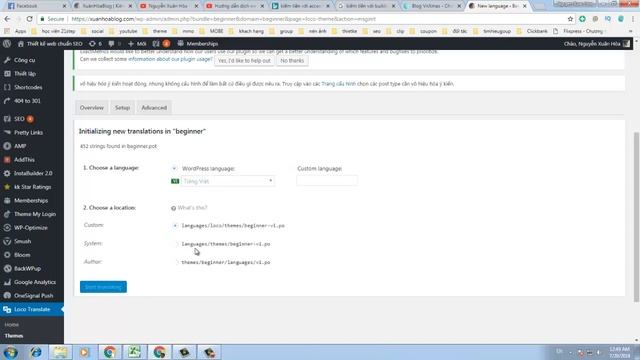
Task: Open Internet Explorer from the taskbar
Action: pos(36,352)
